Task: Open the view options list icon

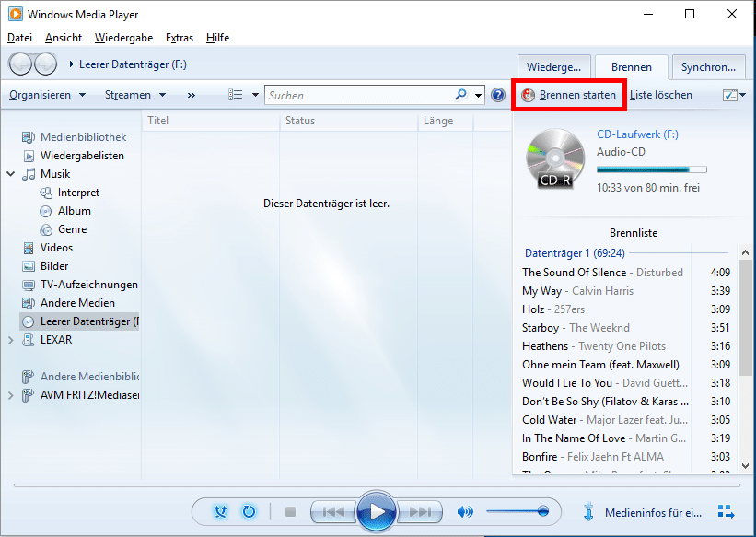Action: click(x=237, y=95)
